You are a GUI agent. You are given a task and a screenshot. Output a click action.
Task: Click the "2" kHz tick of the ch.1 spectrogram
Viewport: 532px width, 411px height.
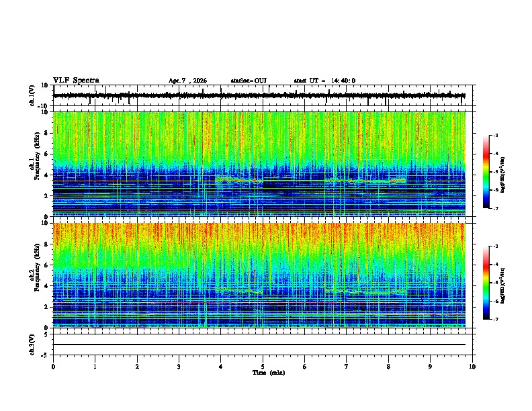coord(46,196)
